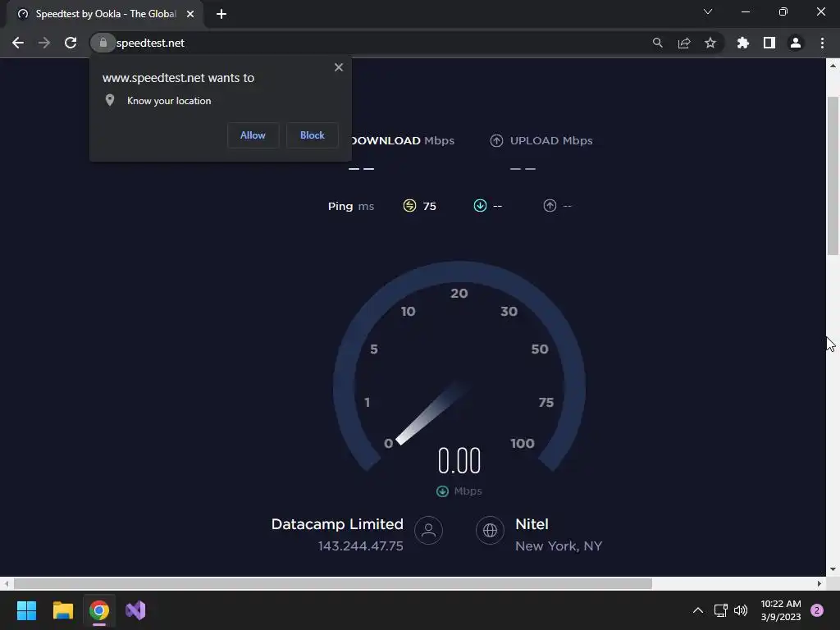Image resolution: width=840 pixels, height=630 pixels.
Task: Open the notification badge showing 2
Action: pyautogui.click(x=817, y=610)
